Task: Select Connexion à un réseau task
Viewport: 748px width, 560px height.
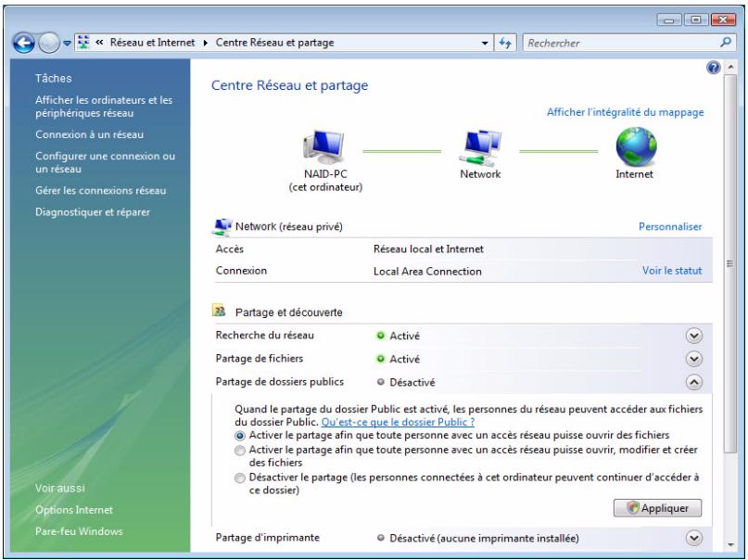Action: point(89,134)
